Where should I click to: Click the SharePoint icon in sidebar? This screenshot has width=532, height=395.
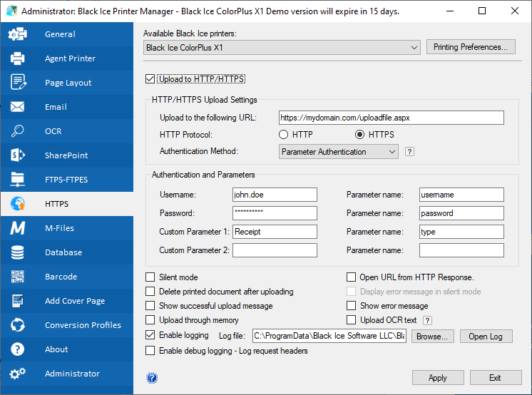(x=18, y=155)
